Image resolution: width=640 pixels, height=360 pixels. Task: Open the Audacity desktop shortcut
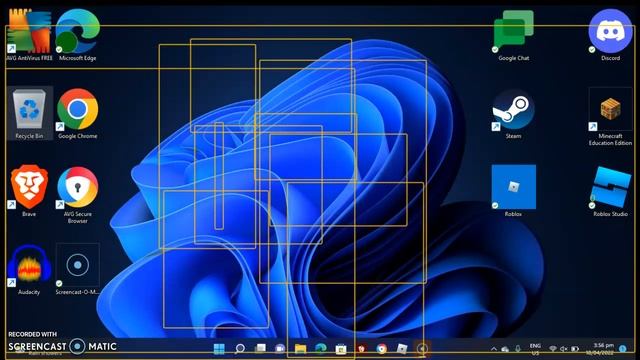tap(29, 269)
